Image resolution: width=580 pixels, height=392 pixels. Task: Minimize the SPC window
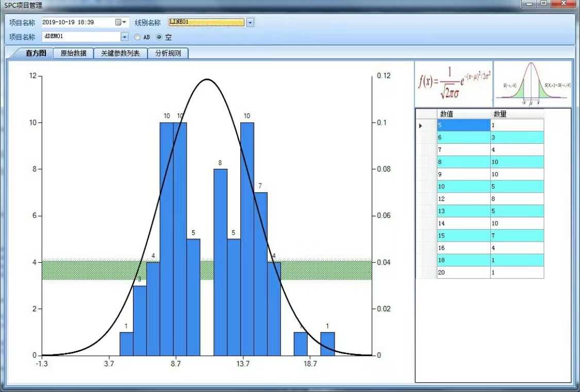pos(529,3)
